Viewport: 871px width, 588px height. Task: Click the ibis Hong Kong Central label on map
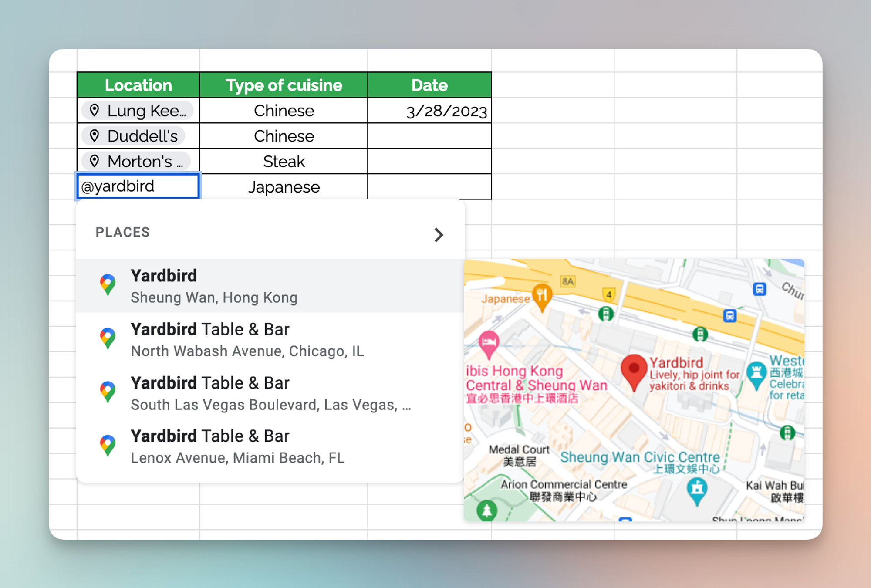point(537,384)
